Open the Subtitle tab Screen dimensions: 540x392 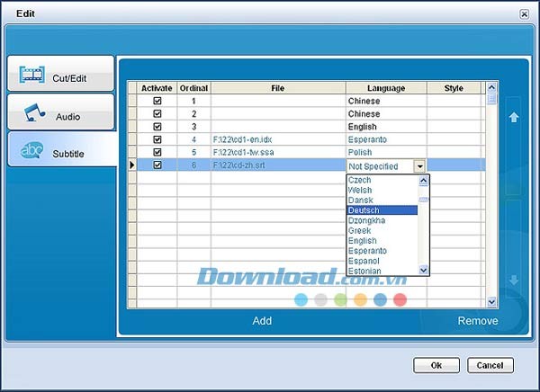pyautogui.click(x=62, y=149)
